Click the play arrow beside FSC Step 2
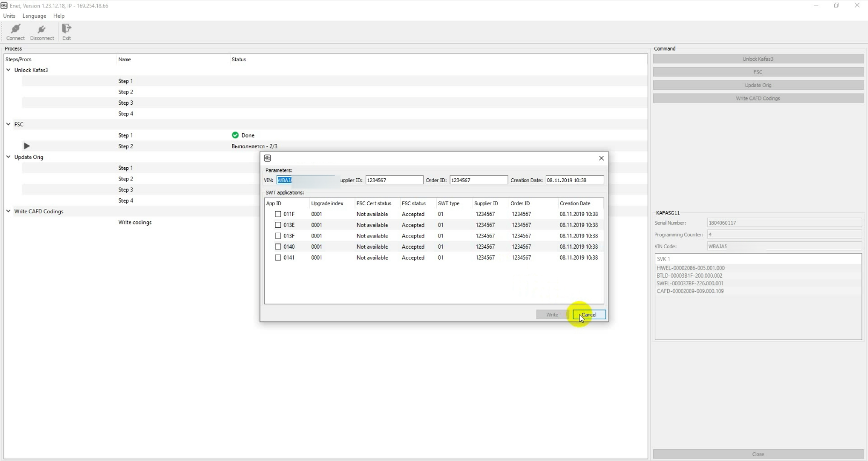Image resolution: width=868 pixels, height=461 pixels. [26, 146]
